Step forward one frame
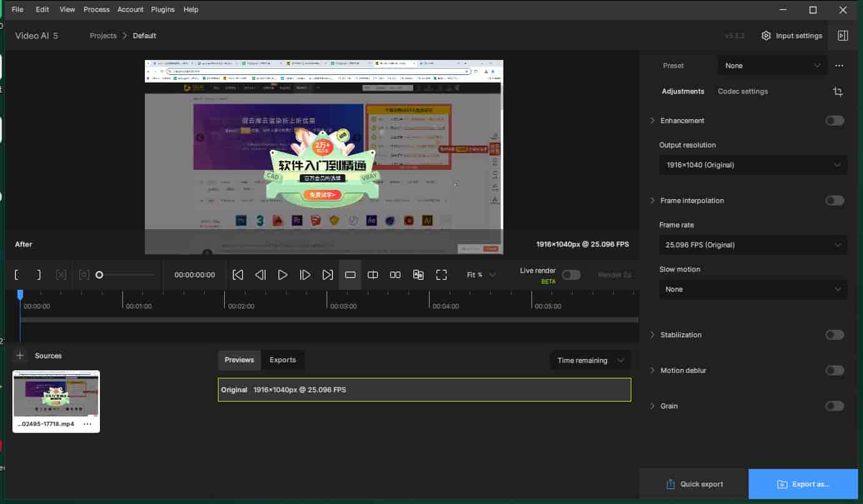The height and width of the screenshot is (504, 863). (x=305, y=275)
